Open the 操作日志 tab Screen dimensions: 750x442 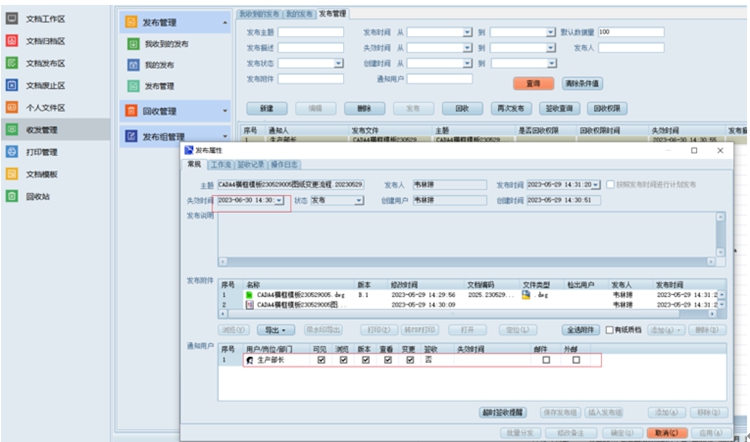[285, 165]
